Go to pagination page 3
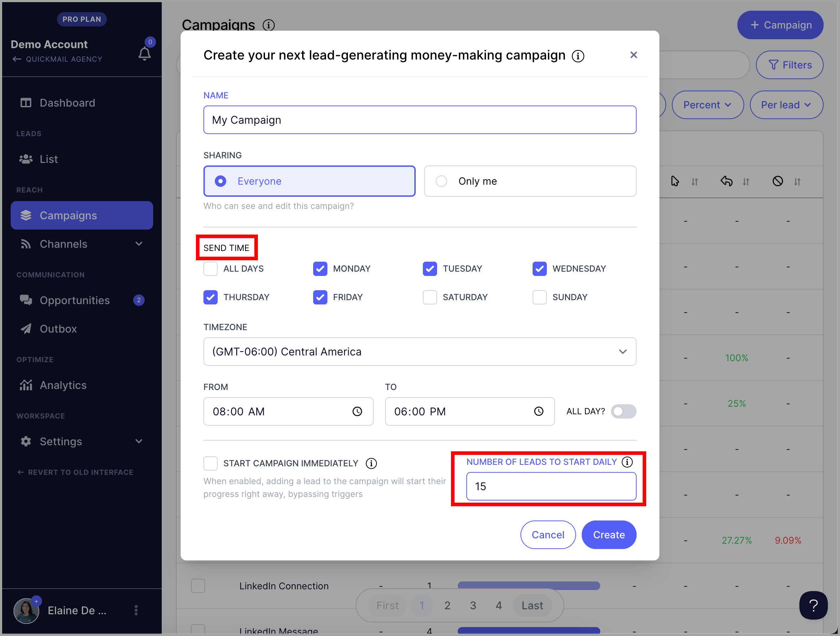 (473, 605)
